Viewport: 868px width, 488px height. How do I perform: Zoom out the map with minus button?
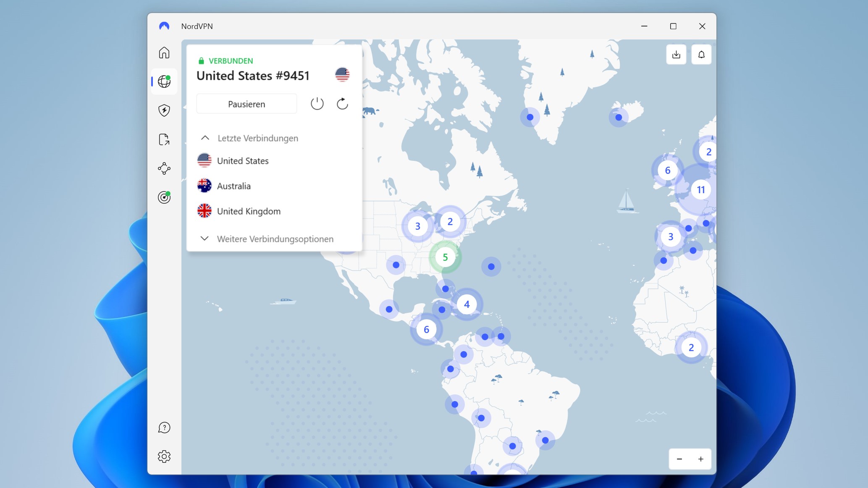(679, 459)
